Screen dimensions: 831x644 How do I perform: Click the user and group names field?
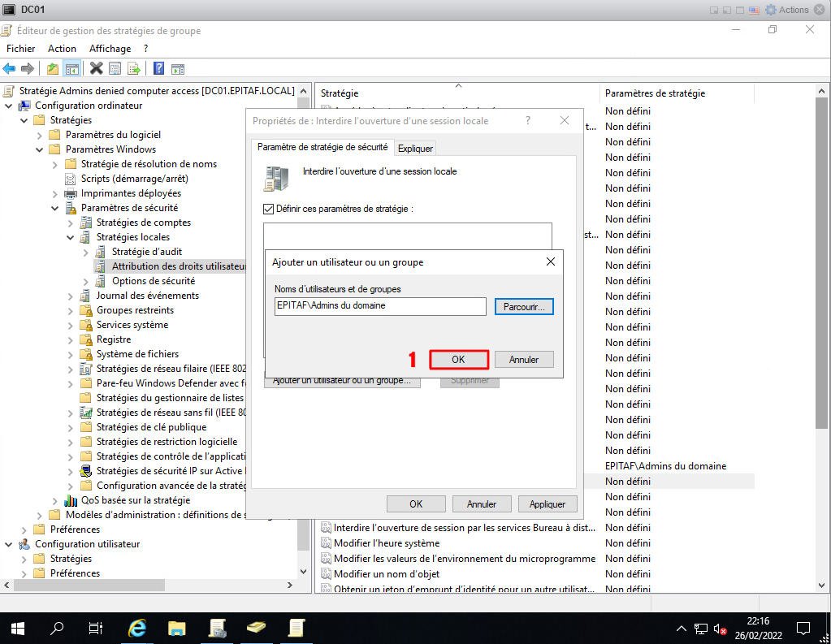point(380,306)
